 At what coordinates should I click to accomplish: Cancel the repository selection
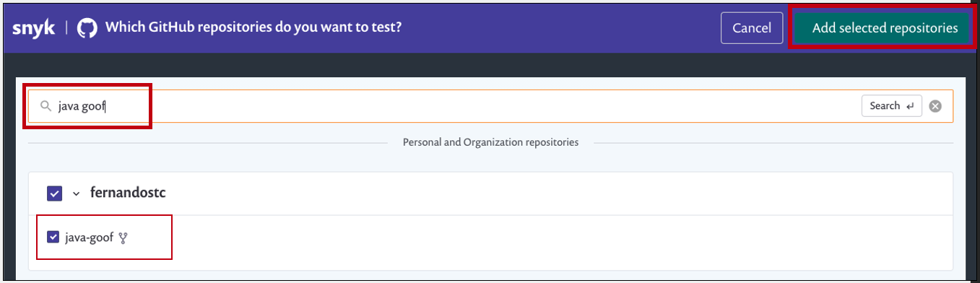752,28
